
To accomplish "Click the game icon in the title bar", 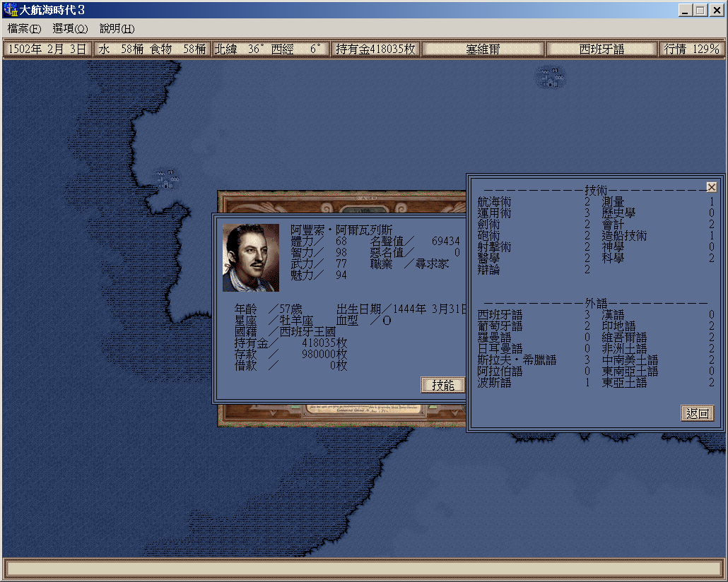I will [x=10, y=10].
